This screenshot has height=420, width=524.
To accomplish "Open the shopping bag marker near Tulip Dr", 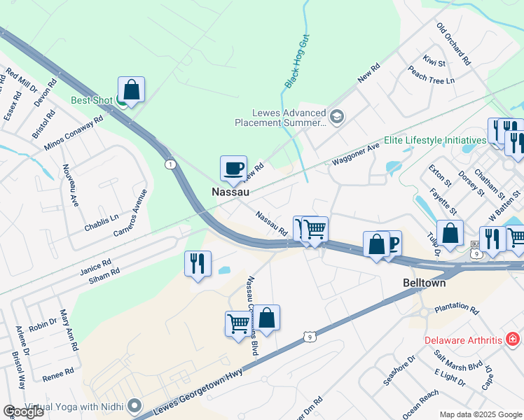I will [450, 233].
